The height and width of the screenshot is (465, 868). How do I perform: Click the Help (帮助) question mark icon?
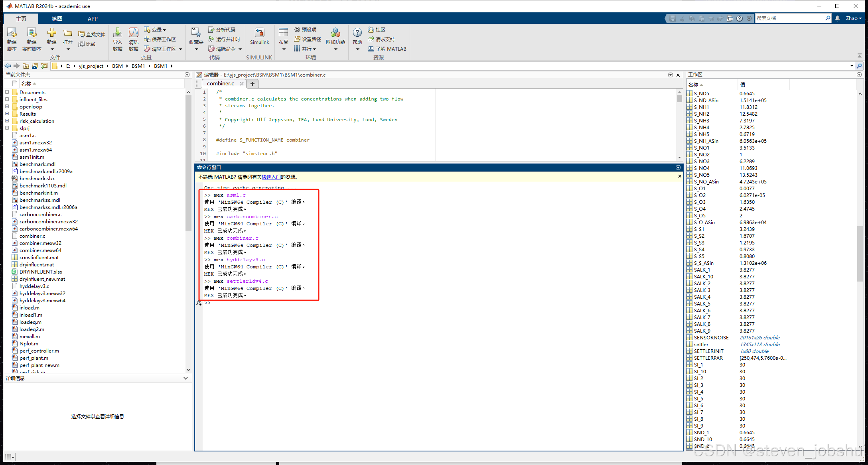357,33
